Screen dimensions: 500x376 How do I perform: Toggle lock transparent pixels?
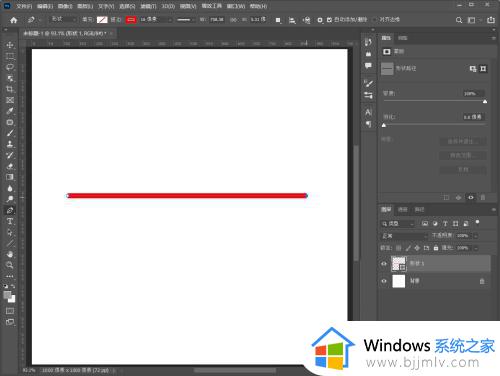coord(399,248)
